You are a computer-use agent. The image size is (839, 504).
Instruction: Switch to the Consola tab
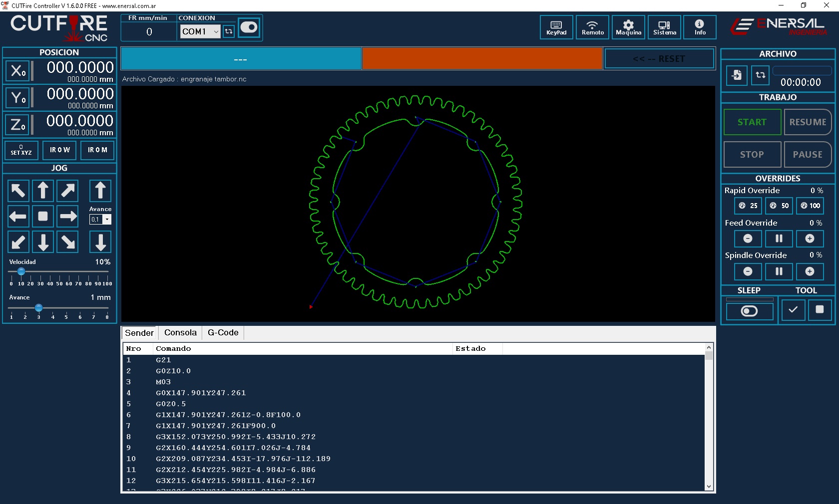(x=180, y=333)
